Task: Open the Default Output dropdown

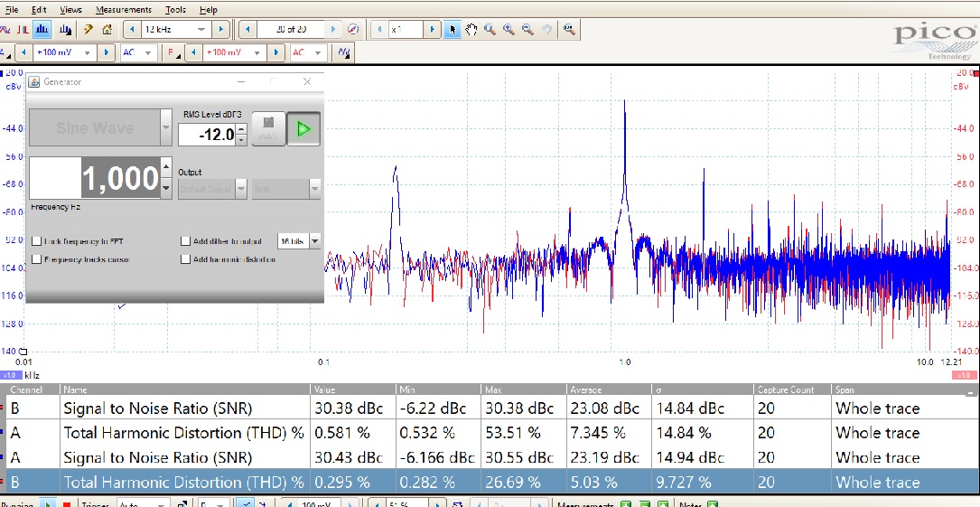Action: tap(241, 189)
